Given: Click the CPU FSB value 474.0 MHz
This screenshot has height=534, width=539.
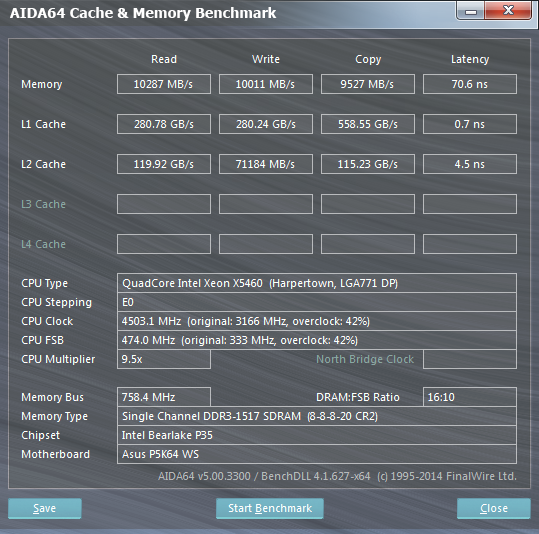Looking at the screenshot, I should 317,340.
